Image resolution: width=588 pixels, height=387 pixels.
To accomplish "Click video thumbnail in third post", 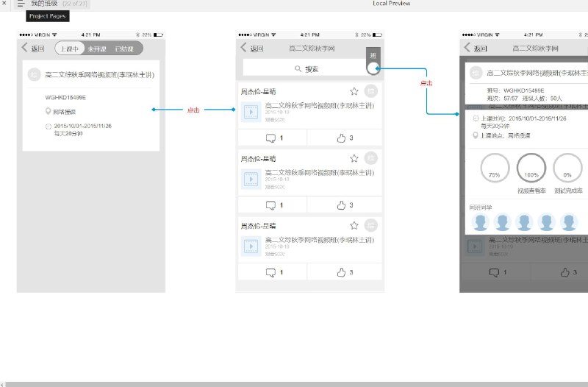I will pyautogui.click(x=251, y=246).
